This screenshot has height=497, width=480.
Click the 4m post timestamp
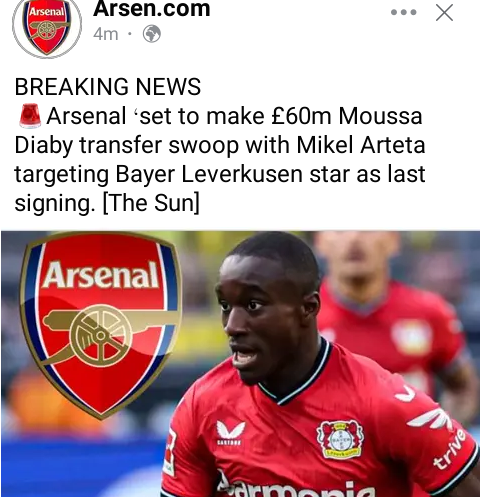click(x=106, y=34)
